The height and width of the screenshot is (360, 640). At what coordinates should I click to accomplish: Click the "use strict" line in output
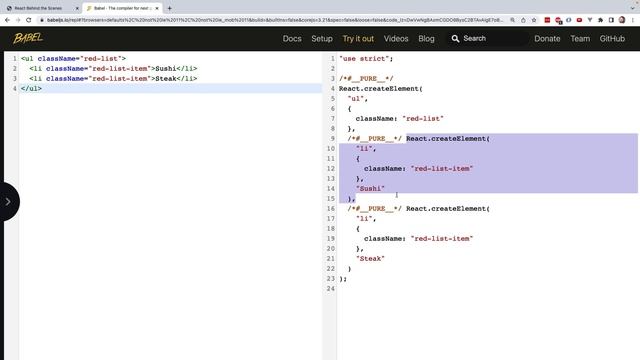coord(366,59)
